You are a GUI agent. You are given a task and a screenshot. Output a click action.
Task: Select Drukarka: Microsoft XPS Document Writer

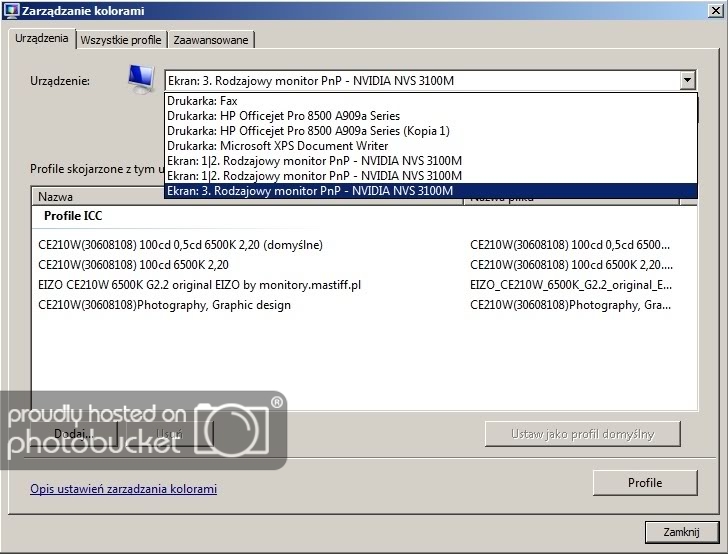(x=430, y=146)
